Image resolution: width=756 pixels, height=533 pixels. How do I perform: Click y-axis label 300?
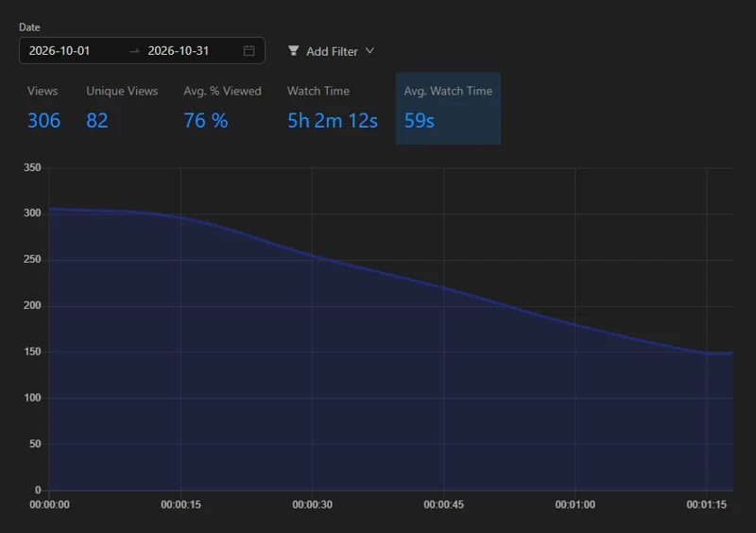pos(32,213)
